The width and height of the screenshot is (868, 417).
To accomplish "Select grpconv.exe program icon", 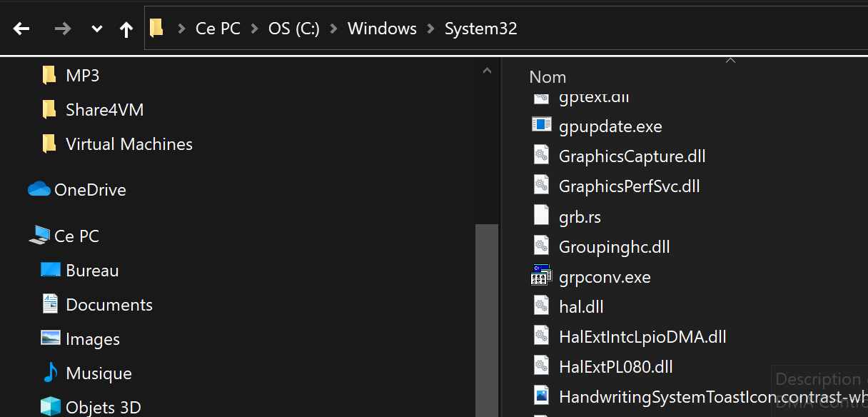I will pos(542,275).
